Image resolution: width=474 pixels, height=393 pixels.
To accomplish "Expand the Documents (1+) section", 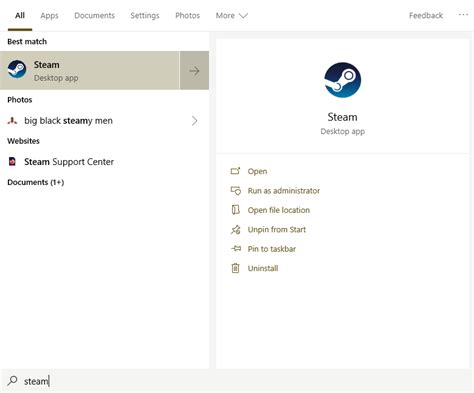I will (x=36, y=182).
